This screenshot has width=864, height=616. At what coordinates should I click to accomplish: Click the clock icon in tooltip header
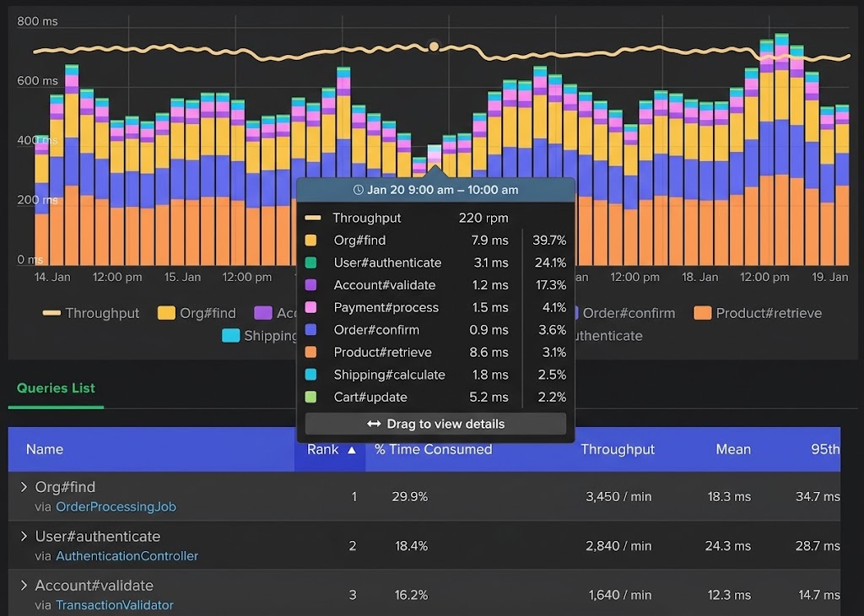click(x=358, y=190)
